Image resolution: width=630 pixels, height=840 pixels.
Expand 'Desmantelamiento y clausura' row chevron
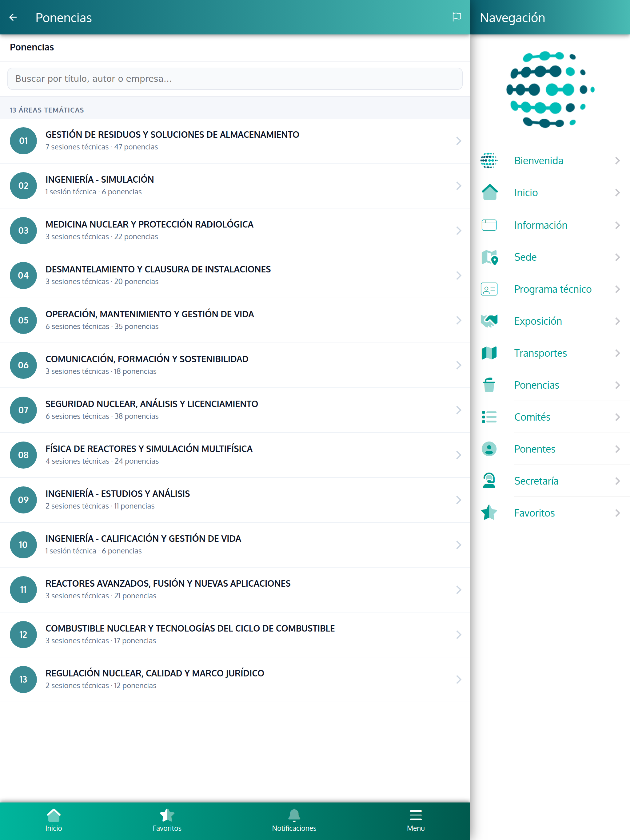[459, 275]
